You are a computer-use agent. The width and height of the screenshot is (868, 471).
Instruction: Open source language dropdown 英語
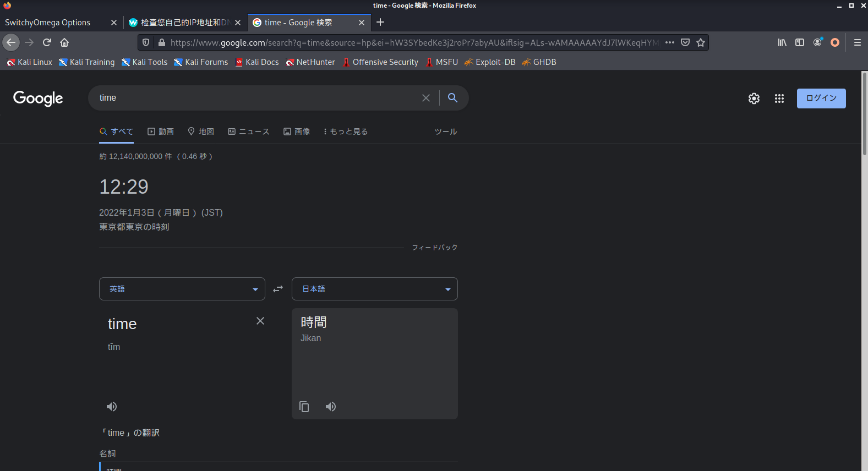pyautogui.click(x=182, y=289)
